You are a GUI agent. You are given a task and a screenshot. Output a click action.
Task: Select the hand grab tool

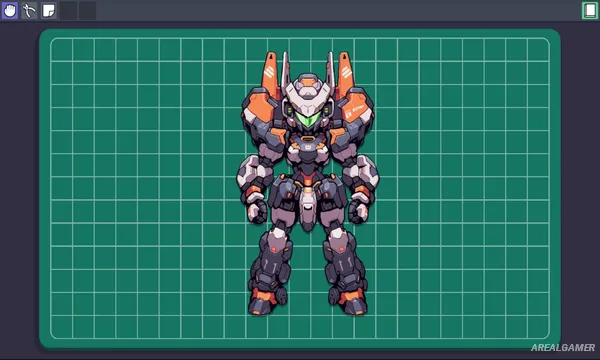tap(10, 10)
